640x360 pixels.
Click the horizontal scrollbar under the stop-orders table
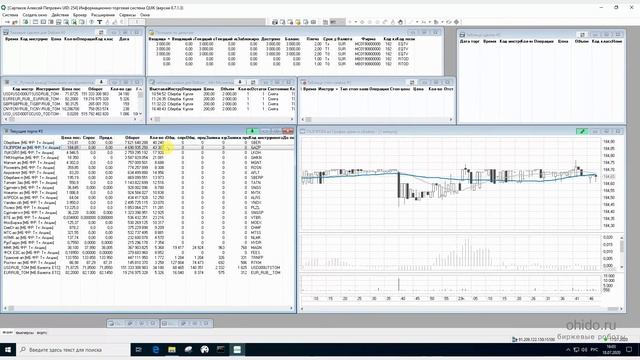click(x=377, y=119)
